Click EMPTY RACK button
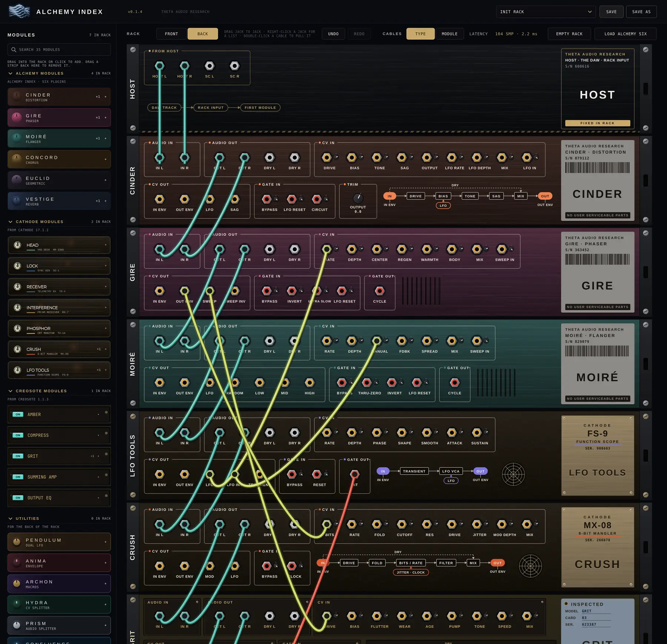 click(569, 34)
